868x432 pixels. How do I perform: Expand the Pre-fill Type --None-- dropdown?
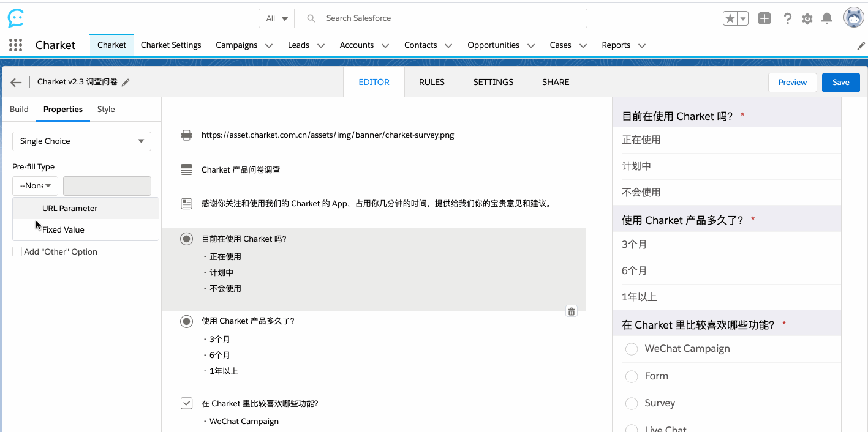point(35,186)
